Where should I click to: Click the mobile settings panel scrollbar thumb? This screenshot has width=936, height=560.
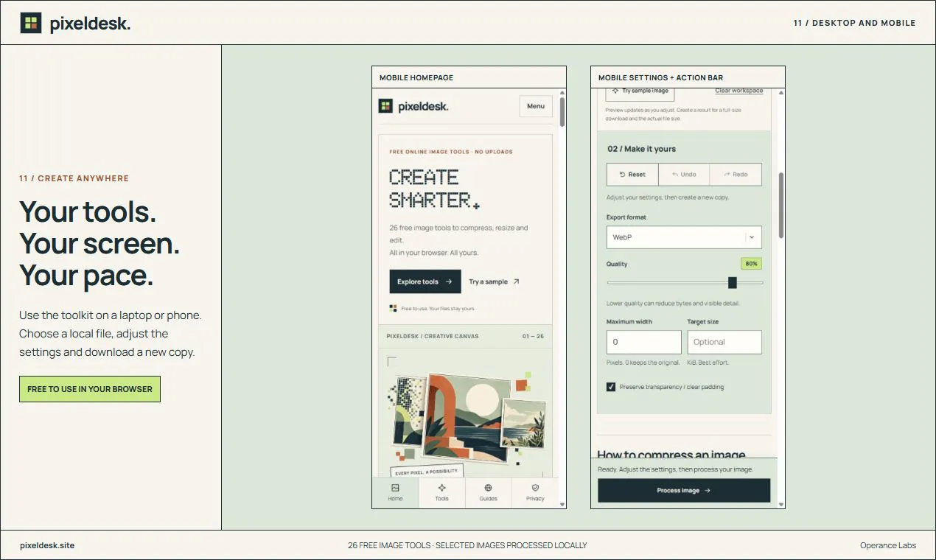tap(781, 206)
